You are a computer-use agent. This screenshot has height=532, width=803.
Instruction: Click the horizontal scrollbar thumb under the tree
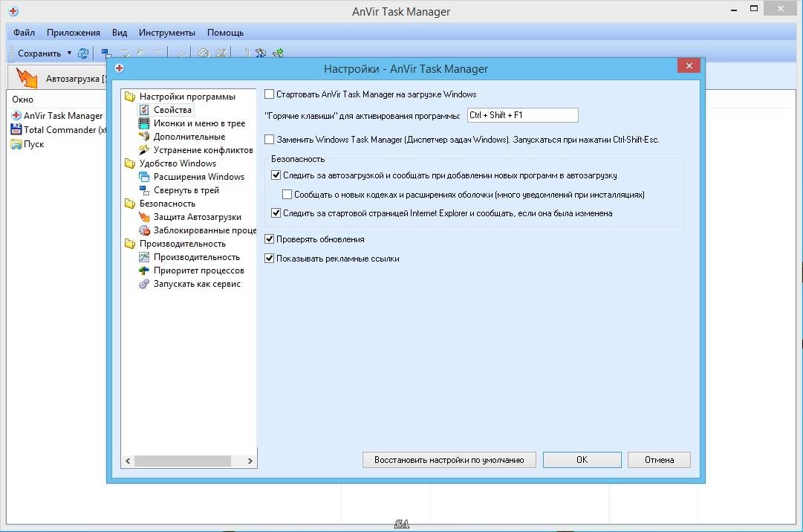click(x=182, y=461)
